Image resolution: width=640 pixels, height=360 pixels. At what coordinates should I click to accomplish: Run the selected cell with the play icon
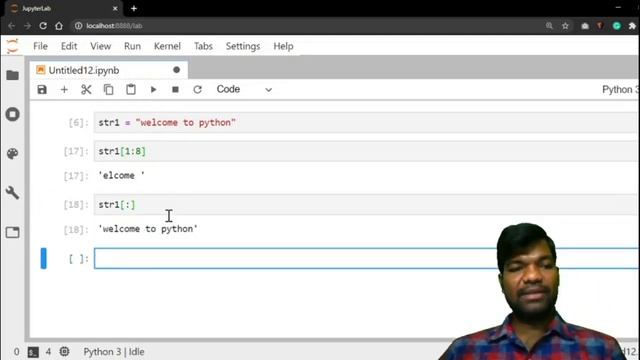click(x=153, y=89)
